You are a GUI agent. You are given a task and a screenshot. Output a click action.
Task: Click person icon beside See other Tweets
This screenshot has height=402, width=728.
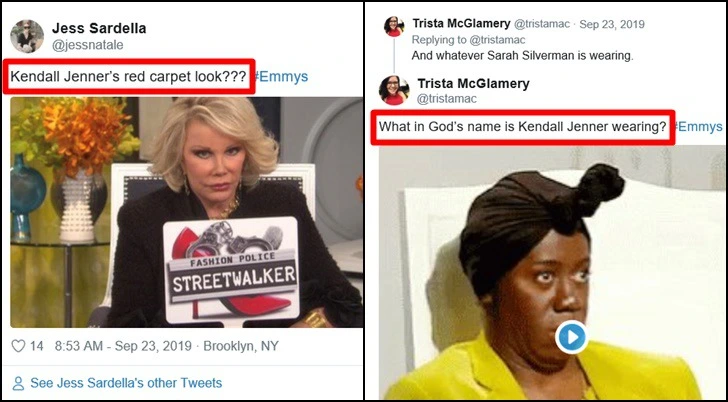click(18, 383)
